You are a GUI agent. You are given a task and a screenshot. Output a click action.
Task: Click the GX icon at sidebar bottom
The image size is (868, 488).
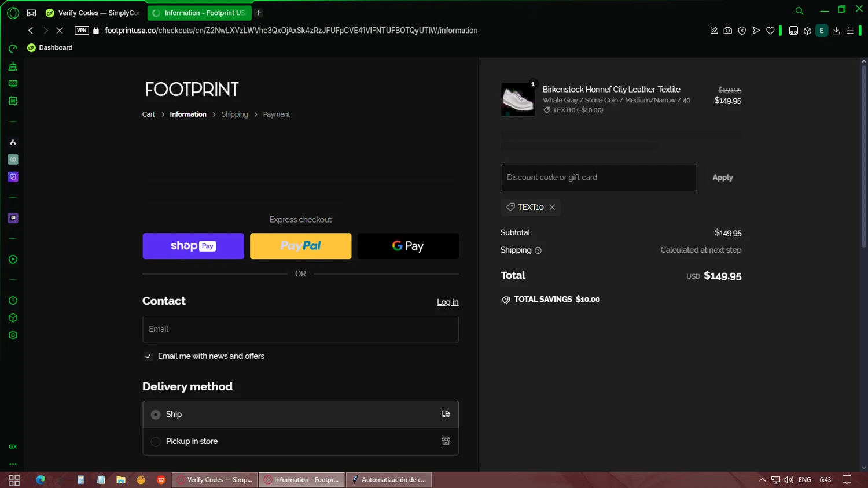[x=13, y=446]
